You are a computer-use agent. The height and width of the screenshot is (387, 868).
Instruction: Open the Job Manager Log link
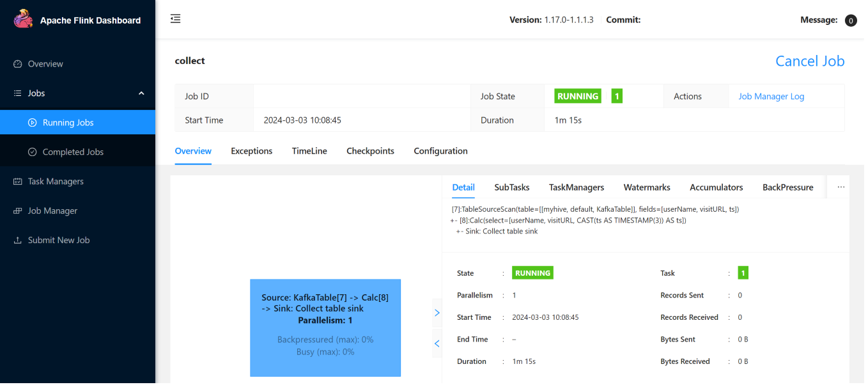coord(771,97)
